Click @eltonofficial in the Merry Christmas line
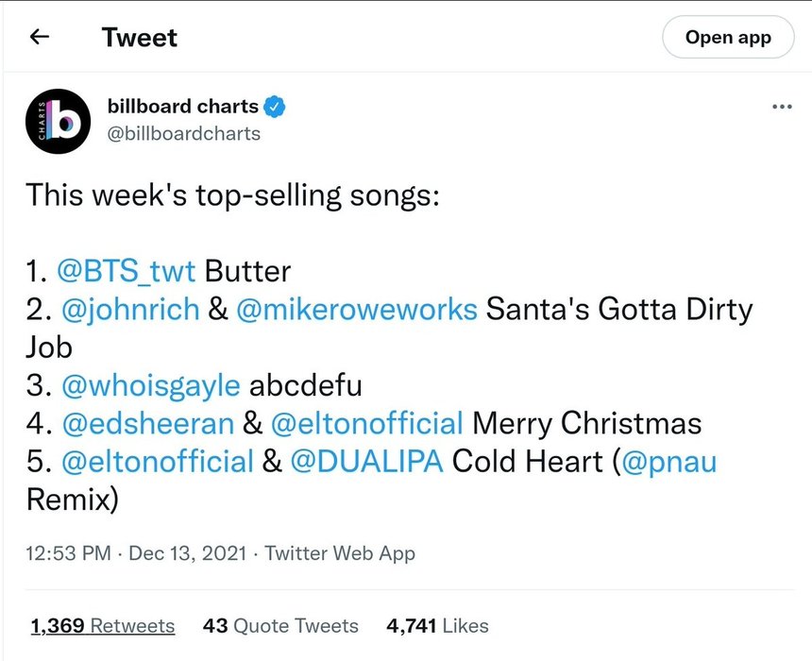This screenshot has height=661, width=812. [366, 423]
